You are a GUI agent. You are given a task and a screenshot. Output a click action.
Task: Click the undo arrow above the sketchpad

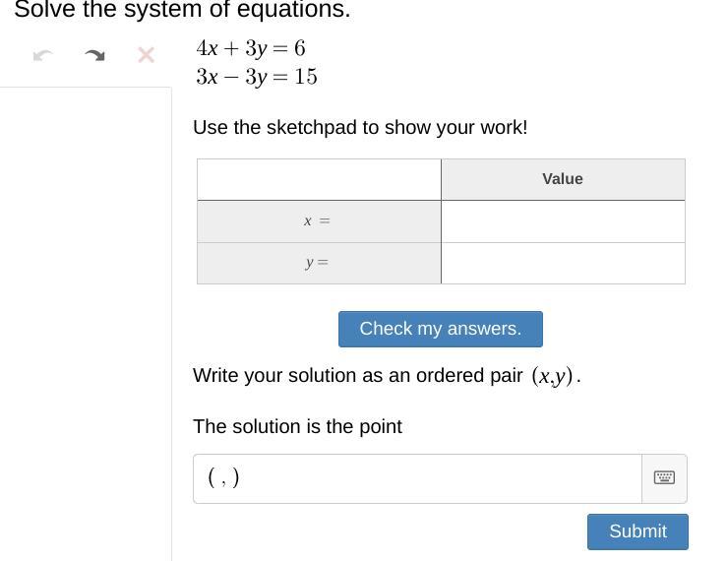click(x=42, y=55)
